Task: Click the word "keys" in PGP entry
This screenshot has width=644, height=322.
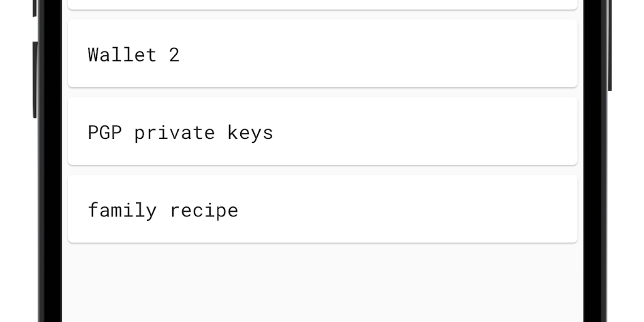Action: pos(250,133)
